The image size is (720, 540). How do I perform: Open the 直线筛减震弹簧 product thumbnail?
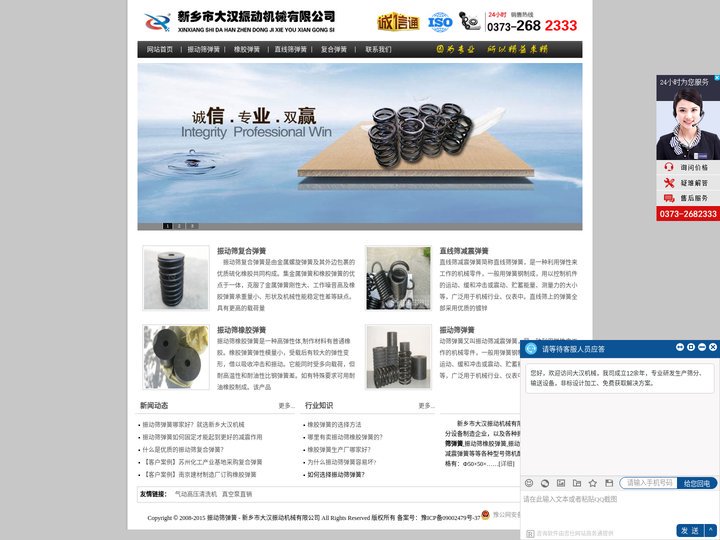[399, 278]
